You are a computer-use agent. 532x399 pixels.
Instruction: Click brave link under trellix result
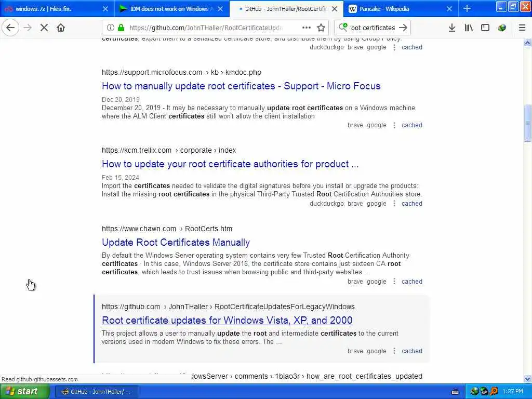(x=355, y=204)
